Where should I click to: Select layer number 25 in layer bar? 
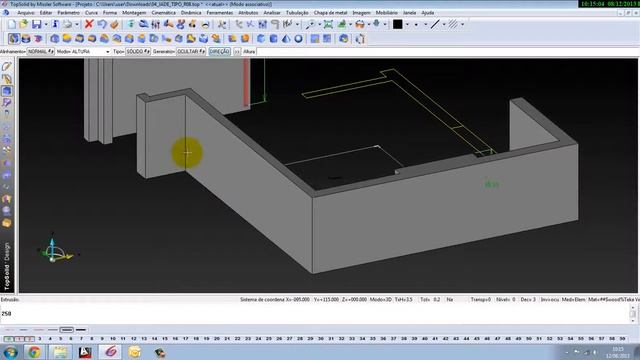(269, 339)
